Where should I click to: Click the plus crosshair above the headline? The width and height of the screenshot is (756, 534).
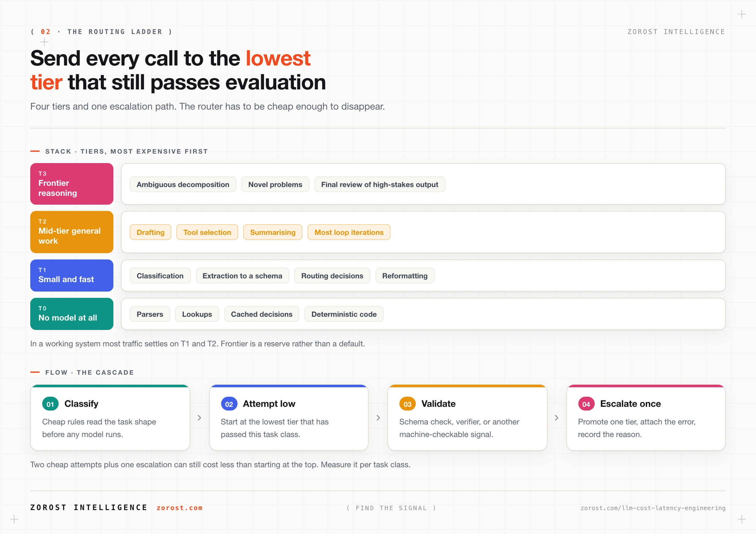point(44,42)
